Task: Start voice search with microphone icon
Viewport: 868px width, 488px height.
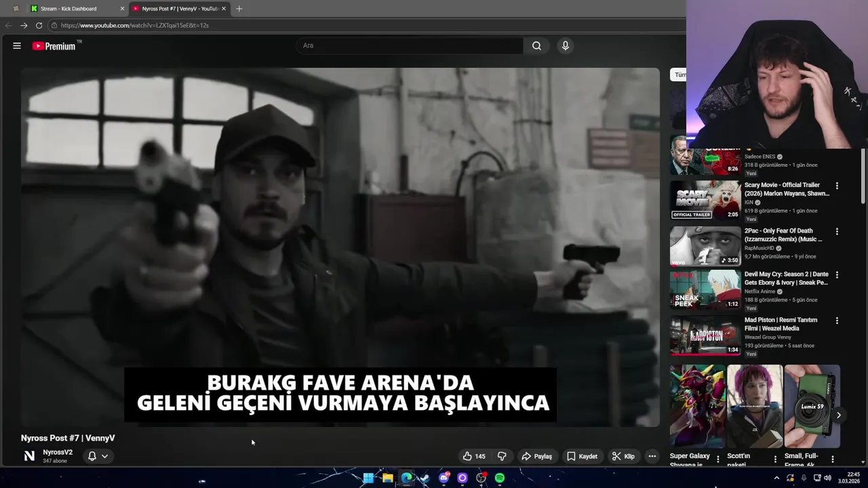Action: click(565, 46)
